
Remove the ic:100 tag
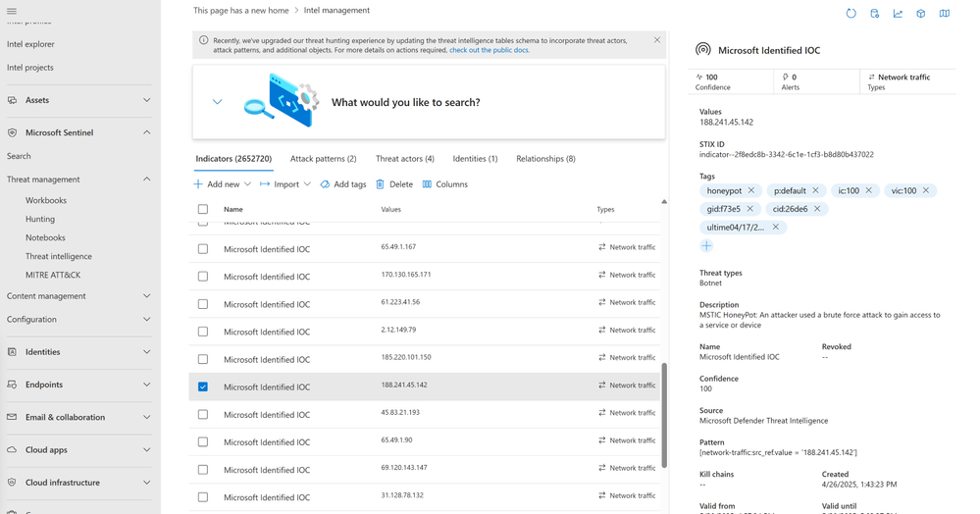pos(869,190)
